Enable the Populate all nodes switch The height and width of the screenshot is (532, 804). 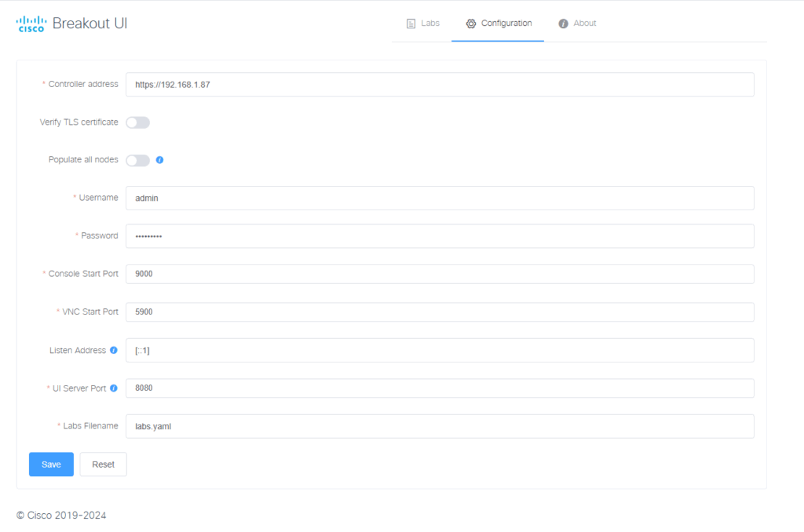[x=138, y=160]
